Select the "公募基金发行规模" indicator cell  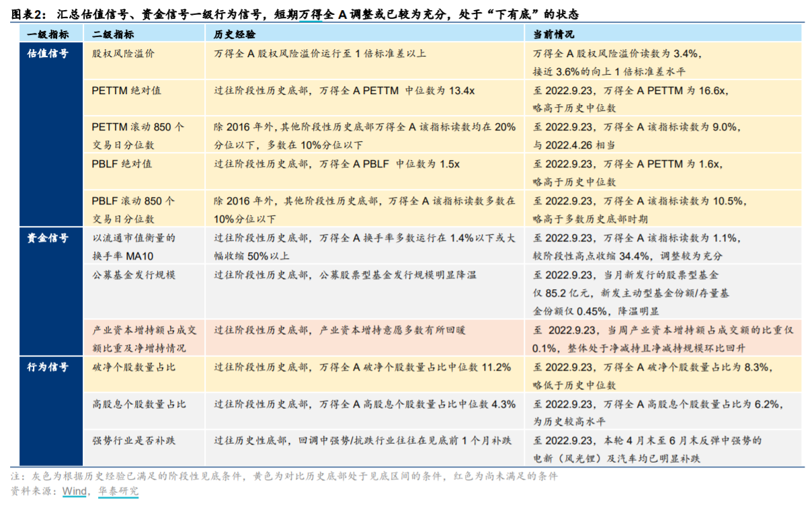tap(133, 274)
